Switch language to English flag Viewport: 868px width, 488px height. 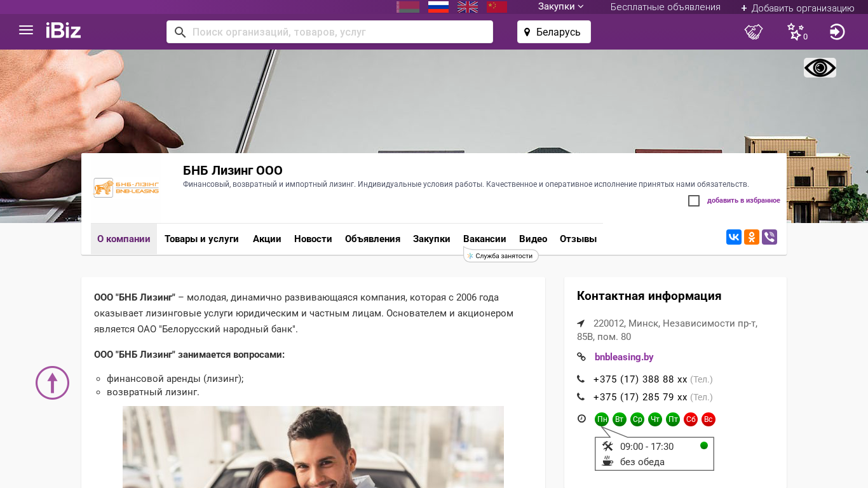pos(468,7)
